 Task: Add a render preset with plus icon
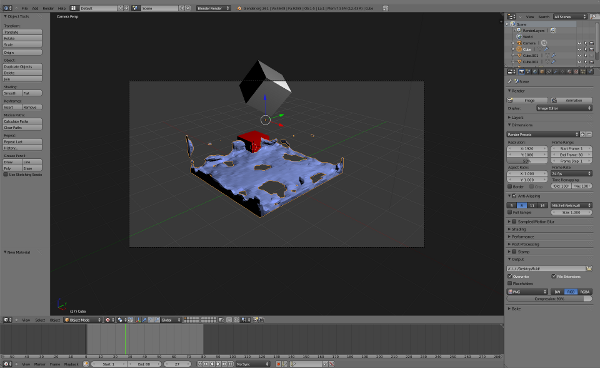(583, 134)
